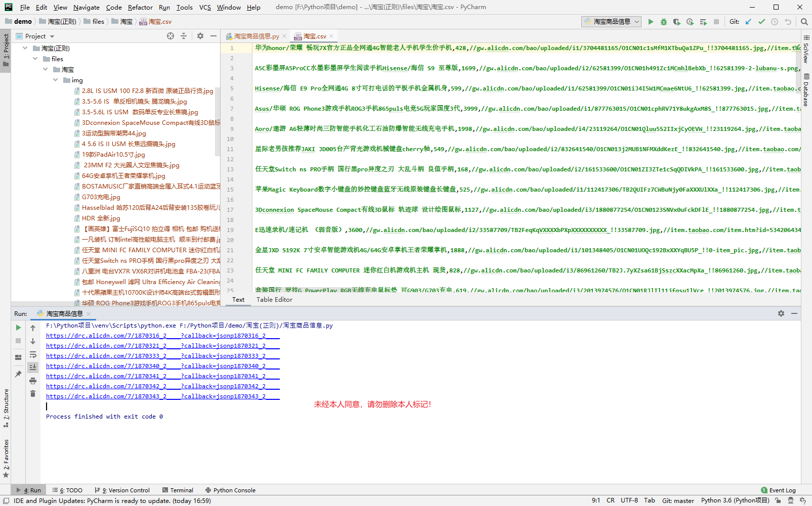Open the Terminal tool window tab
This screenshot has width=812, height=506.
point(178,490)
